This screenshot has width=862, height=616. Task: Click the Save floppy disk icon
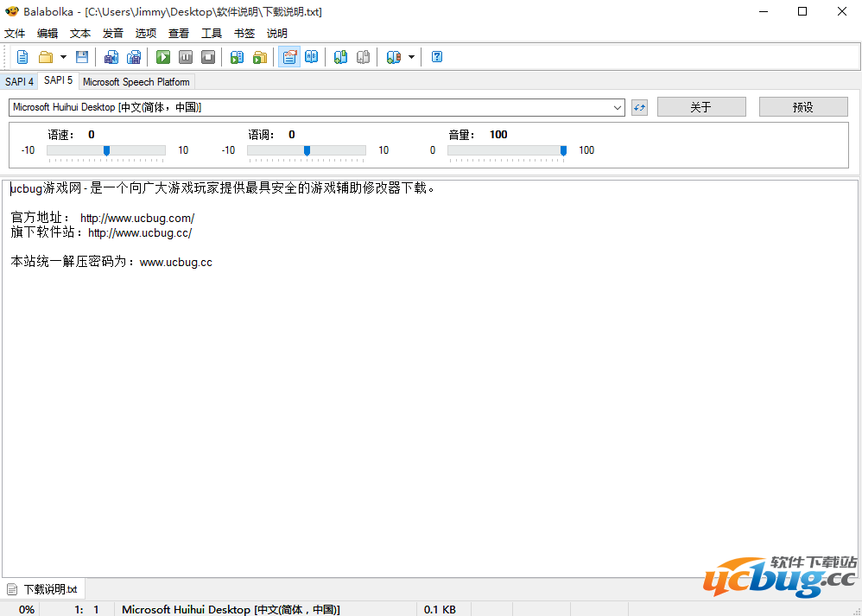click(x=82, y=57)
